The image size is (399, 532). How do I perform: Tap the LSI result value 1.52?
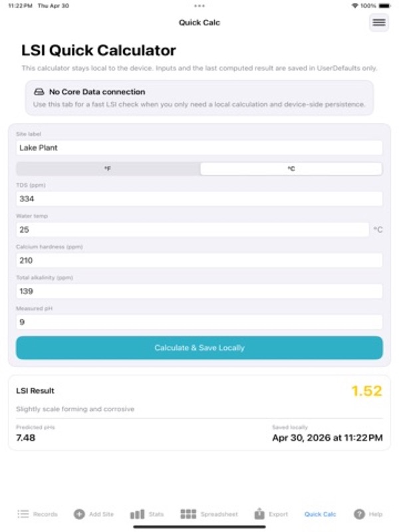point(367,391)
